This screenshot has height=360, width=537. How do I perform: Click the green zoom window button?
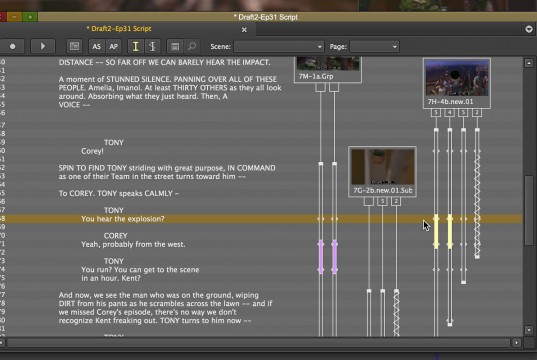pyautogui.click(x=30, y=17)
